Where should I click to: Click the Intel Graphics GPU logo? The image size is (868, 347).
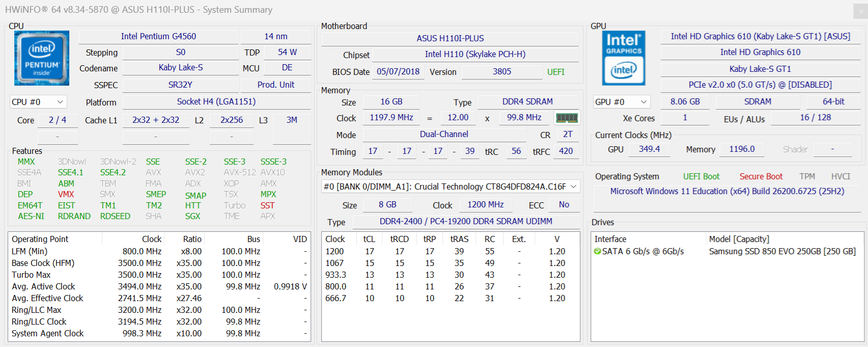point(624,58)
